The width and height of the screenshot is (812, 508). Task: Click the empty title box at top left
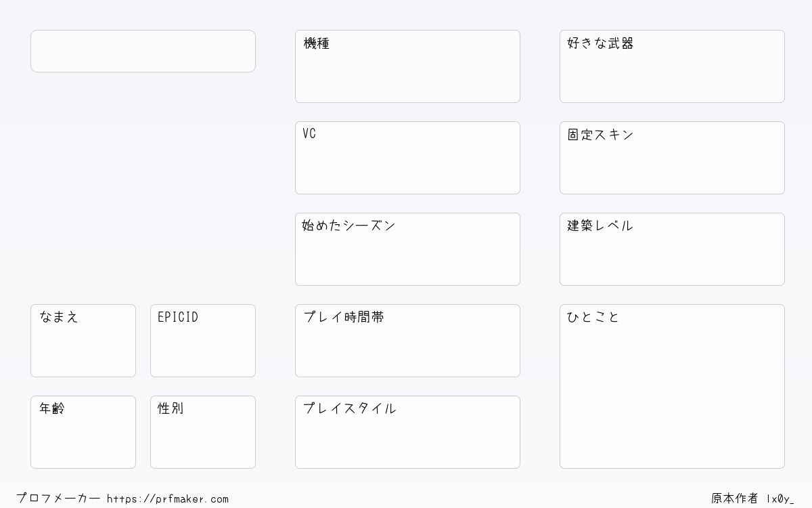pyautogui.click(x=143, y=51)
